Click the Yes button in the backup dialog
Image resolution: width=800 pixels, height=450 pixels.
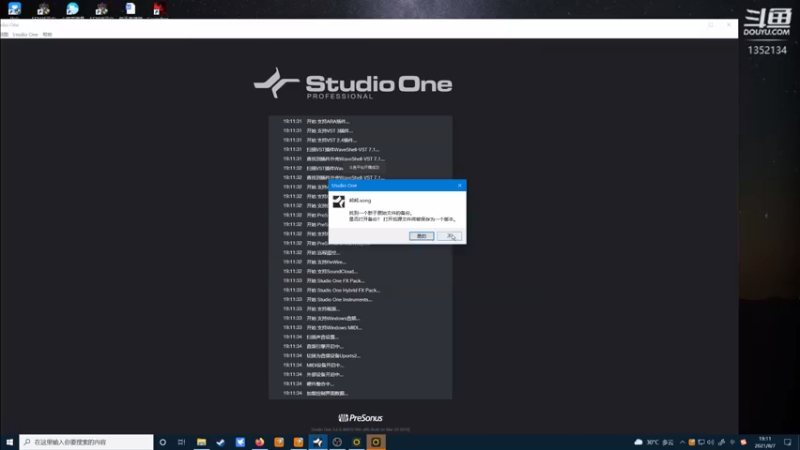tap(421, 236)
